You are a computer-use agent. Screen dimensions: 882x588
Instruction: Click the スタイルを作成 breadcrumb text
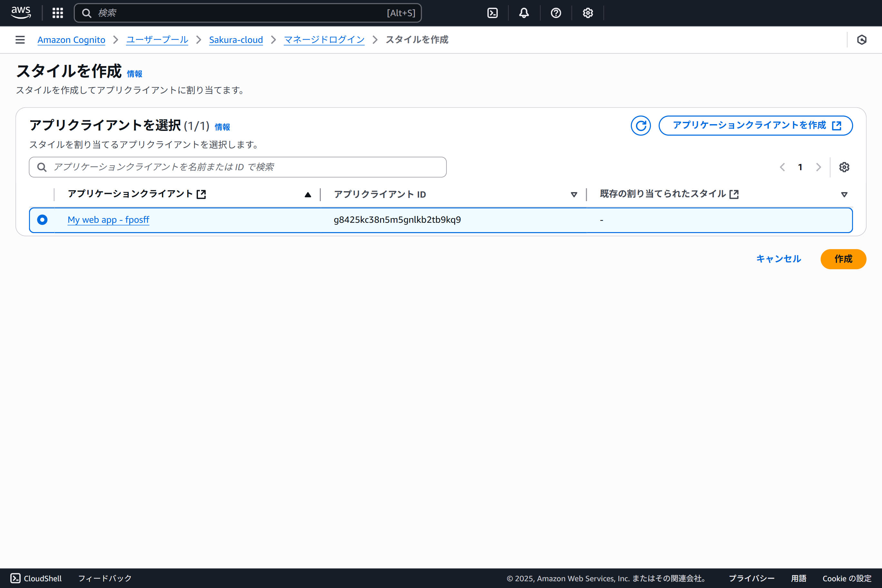416,40
